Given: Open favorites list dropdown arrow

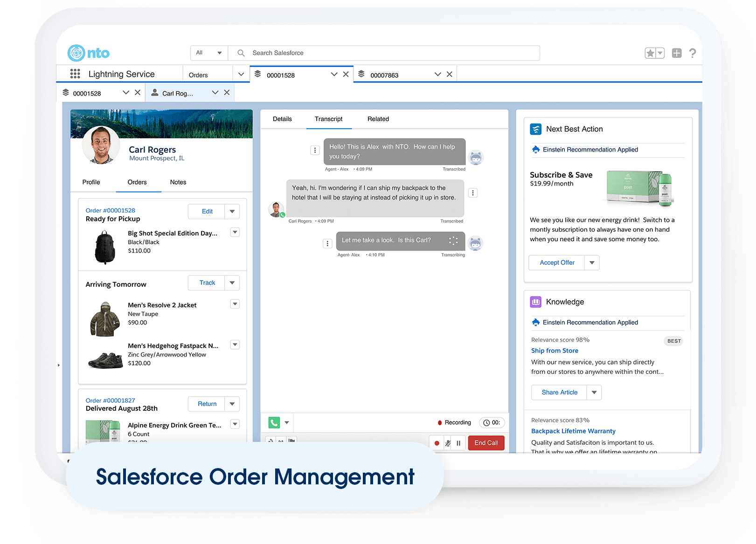Looking at the screenshot, I should tap(660, 53).
